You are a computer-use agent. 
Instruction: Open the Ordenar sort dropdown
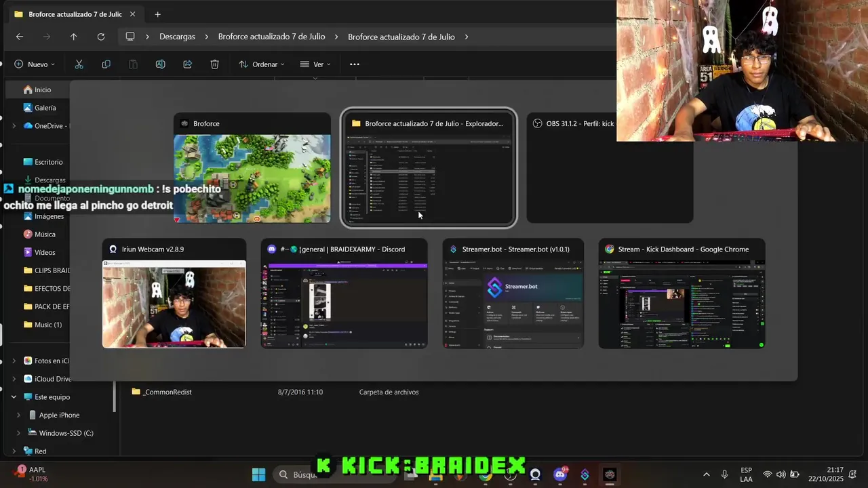[262, 64]
